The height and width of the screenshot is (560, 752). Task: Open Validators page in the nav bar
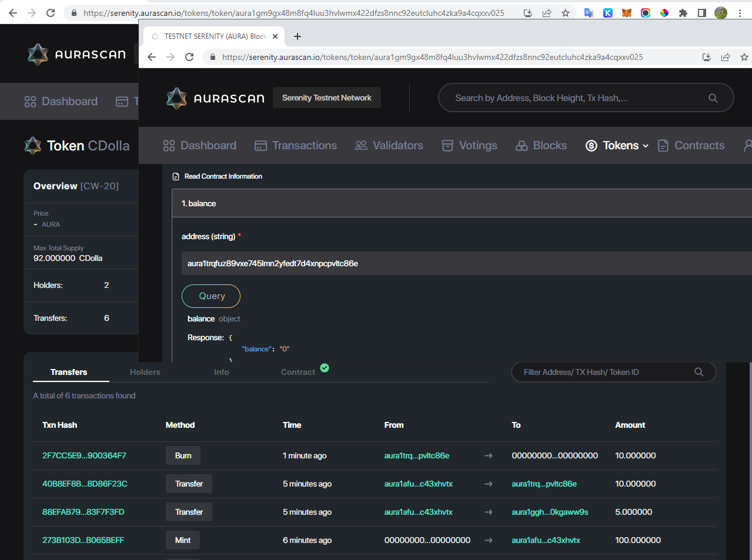click(x=389, y=146)
